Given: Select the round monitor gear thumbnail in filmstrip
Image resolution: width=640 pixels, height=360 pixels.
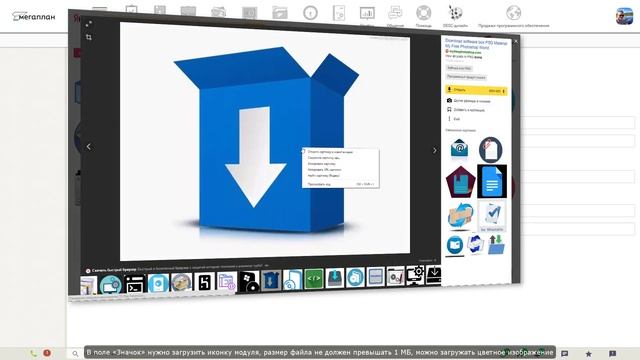Looking at the screenshot, I should click(111, 284).
